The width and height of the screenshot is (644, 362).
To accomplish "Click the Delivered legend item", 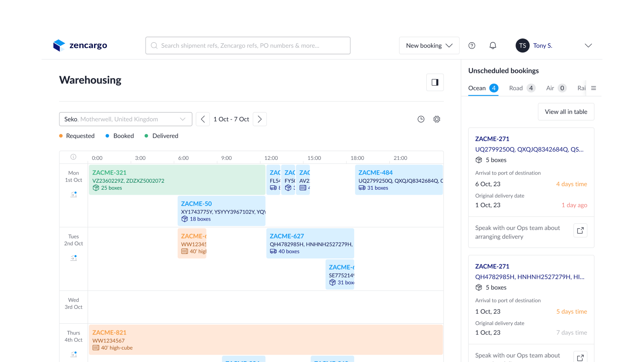I will pyautogui.click(x=161, y=136).
